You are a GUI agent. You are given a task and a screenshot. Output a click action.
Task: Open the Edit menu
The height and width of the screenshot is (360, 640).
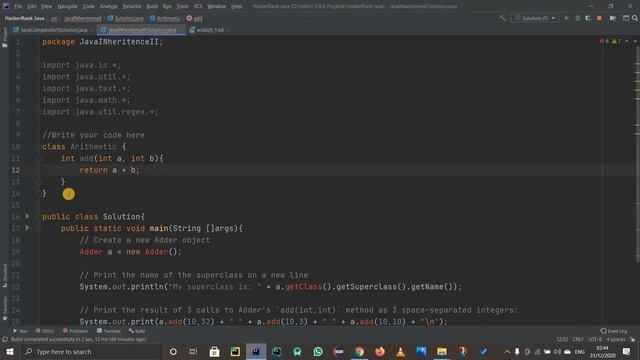pyautogui.click(x=32, y=6)
